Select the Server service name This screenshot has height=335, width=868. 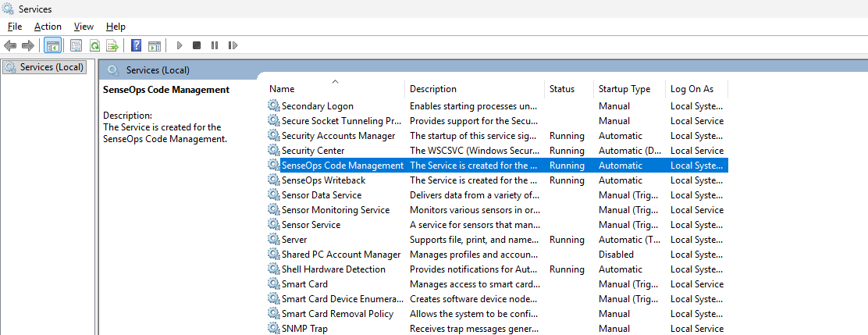click(294, 240)
